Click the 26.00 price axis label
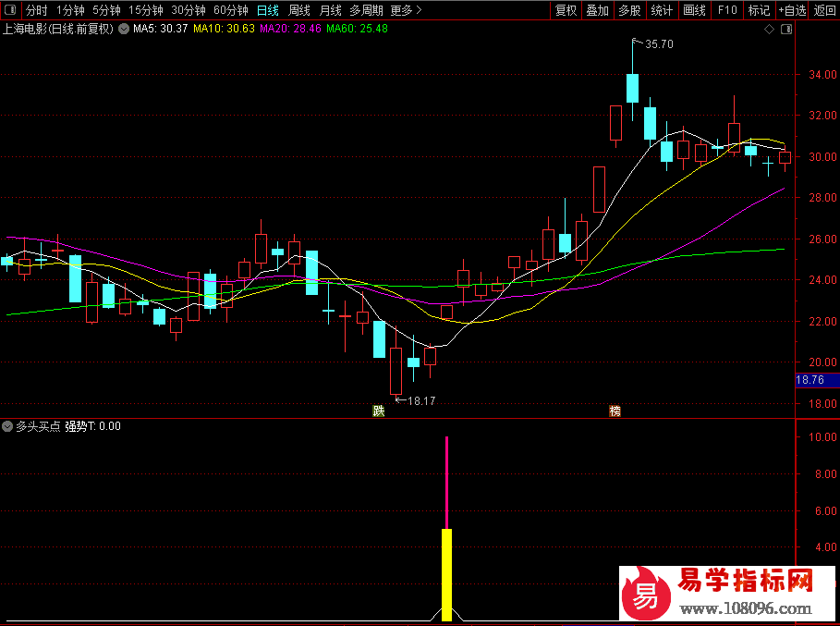The width and height of the screenshot is (840, 626). pyautogui.click(x=822, y=239)
